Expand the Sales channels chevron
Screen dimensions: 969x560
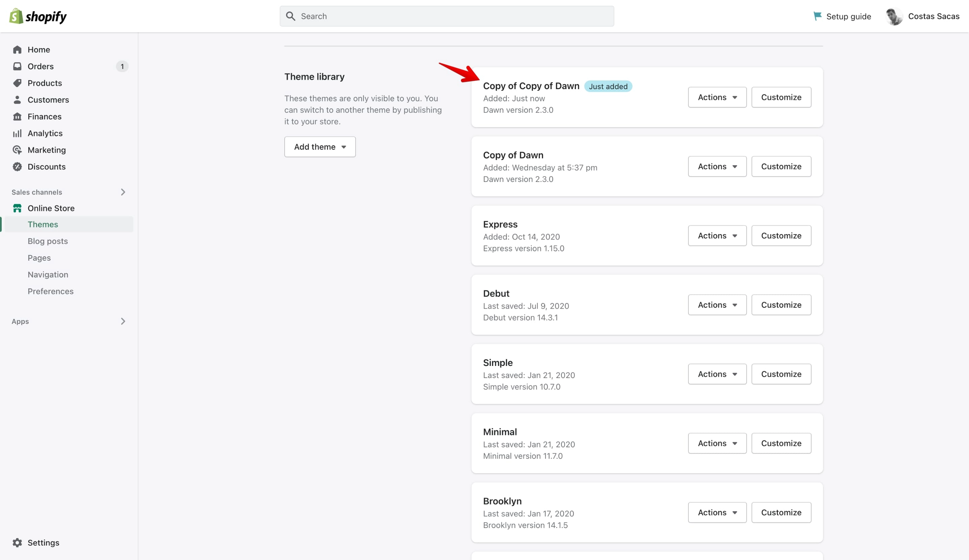123,192
